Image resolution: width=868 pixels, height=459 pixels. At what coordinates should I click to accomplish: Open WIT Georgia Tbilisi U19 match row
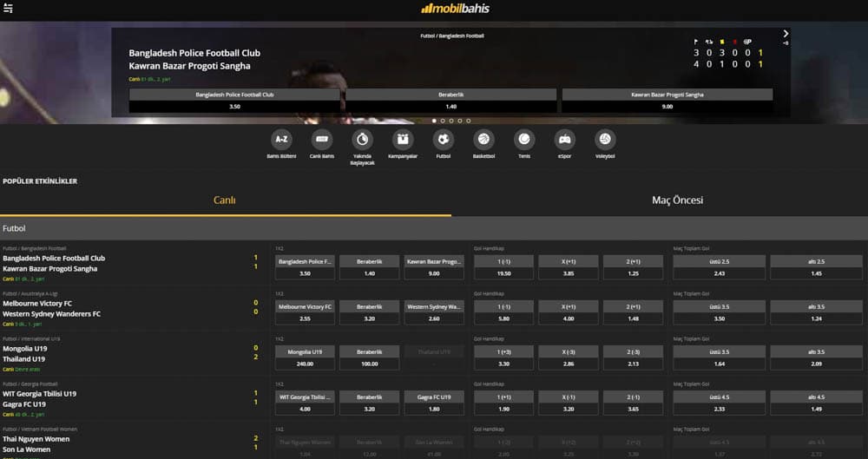tap(133, 398)
